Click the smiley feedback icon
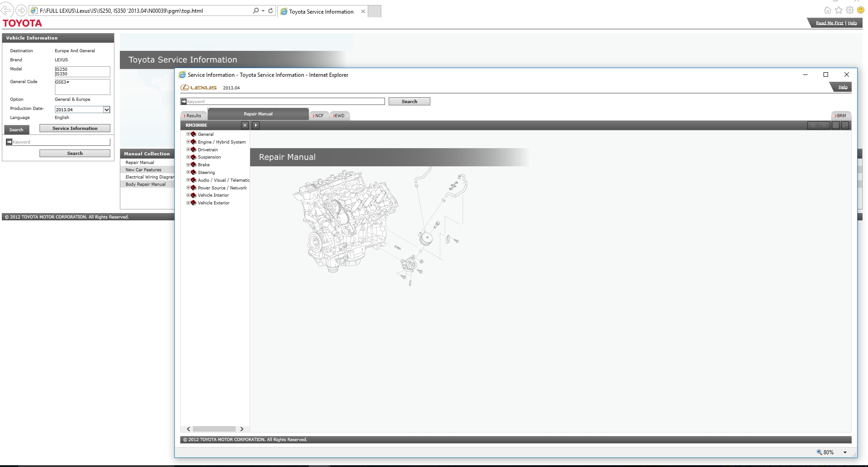Image resolution: width=868 pixels, height=467 pixels. tap(861, 10)
